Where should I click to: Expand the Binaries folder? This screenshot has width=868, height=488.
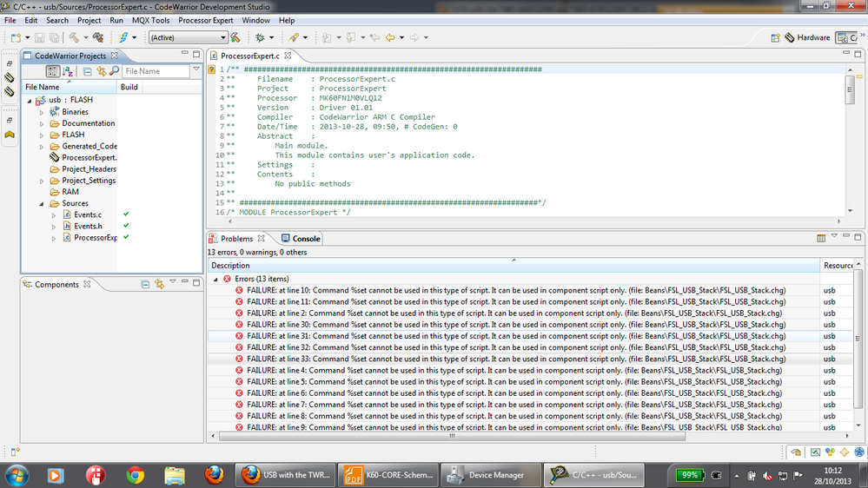(x=42, y=112)
